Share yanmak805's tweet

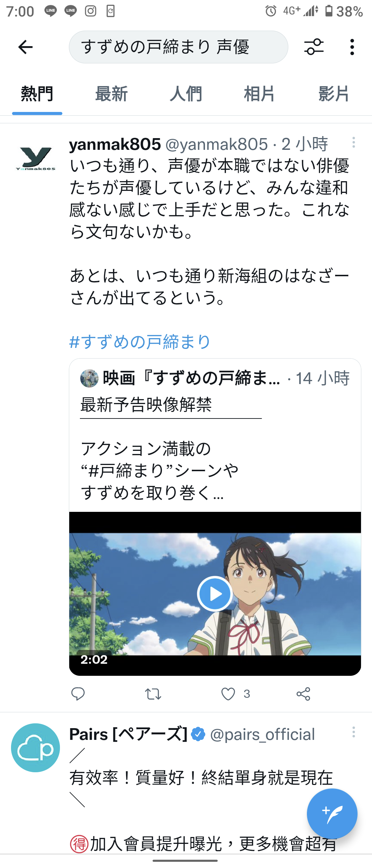coord(303,694)
